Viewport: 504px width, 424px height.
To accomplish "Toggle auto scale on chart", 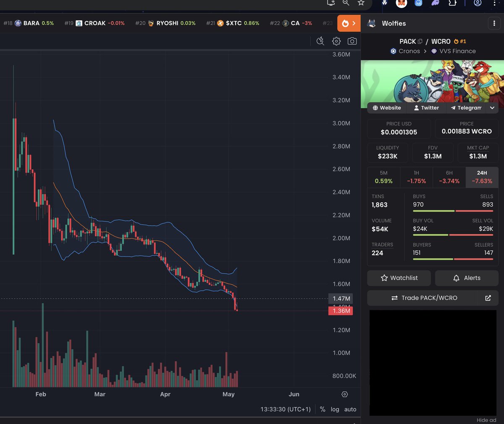I will click(x=350, y=409).
